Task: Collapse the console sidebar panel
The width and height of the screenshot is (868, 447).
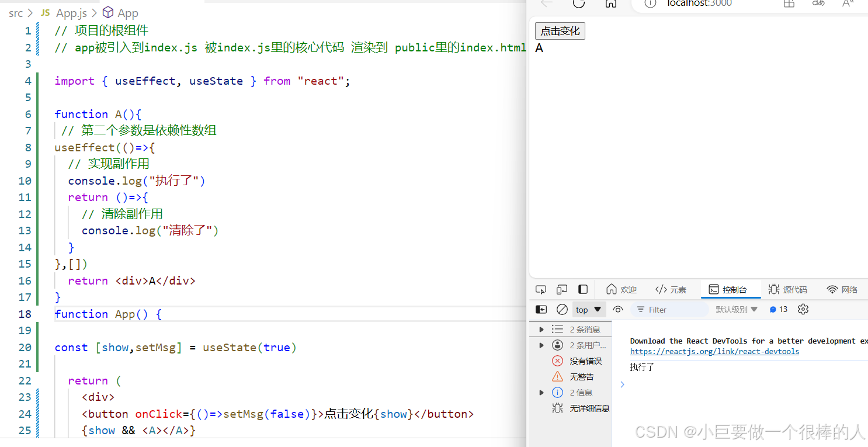Action: (540, 309)
